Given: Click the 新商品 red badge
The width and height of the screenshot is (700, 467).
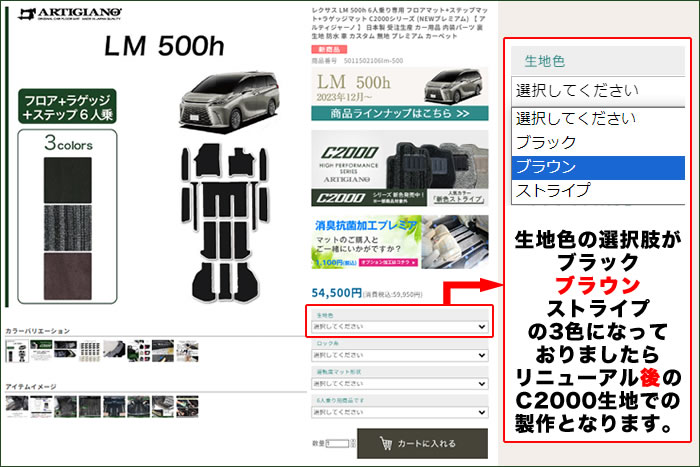Looking at the screenshot, I should (329, 49).
